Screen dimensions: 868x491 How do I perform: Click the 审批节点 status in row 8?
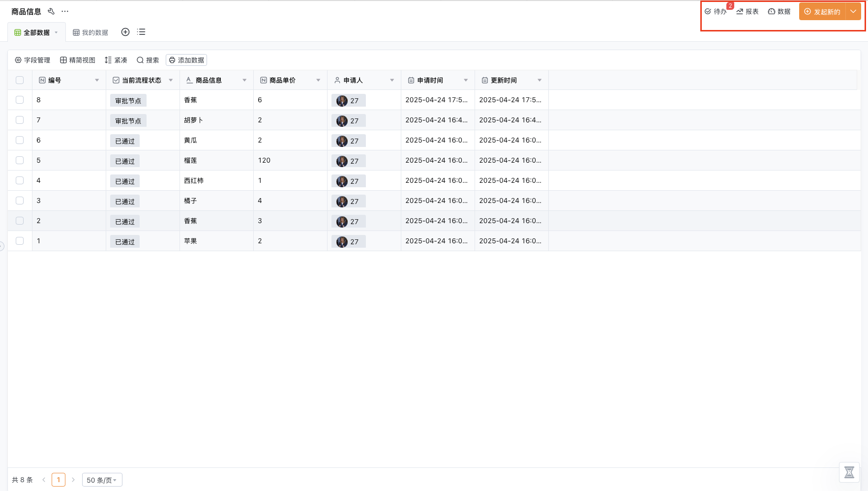(x=128, y=100)
